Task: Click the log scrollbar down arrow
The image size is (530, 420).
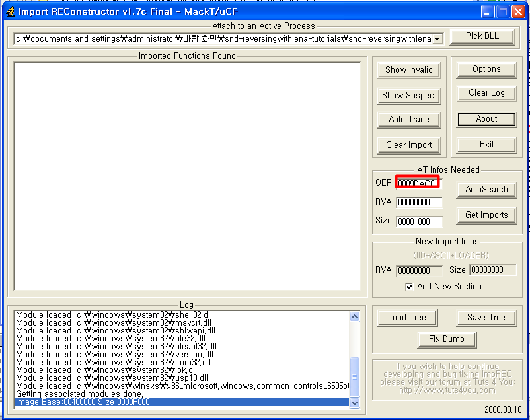Action: pos(355,402)
